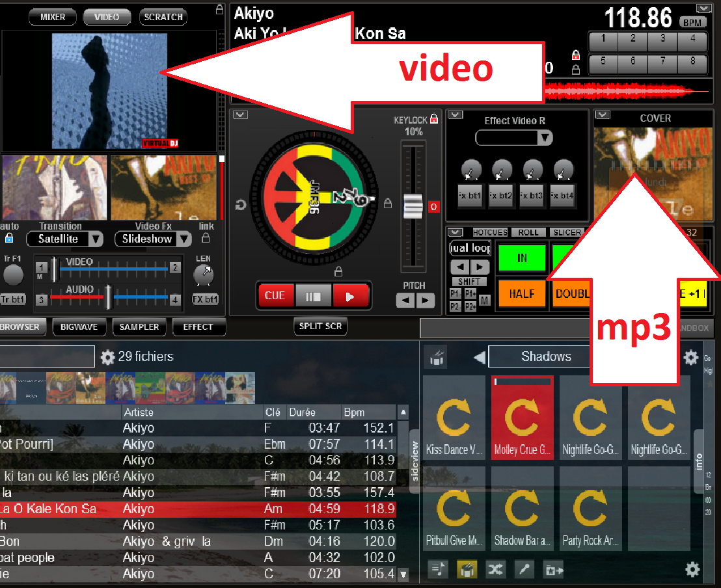Click the yellow sampler record drum icon
This screenshot has width=721, height=588.
[467, 569]
